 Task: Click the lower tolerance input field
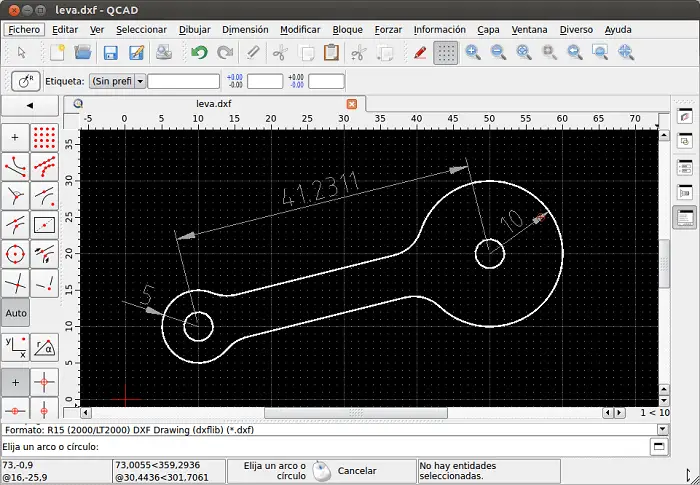pyautogui.click(x=326, y=81)
